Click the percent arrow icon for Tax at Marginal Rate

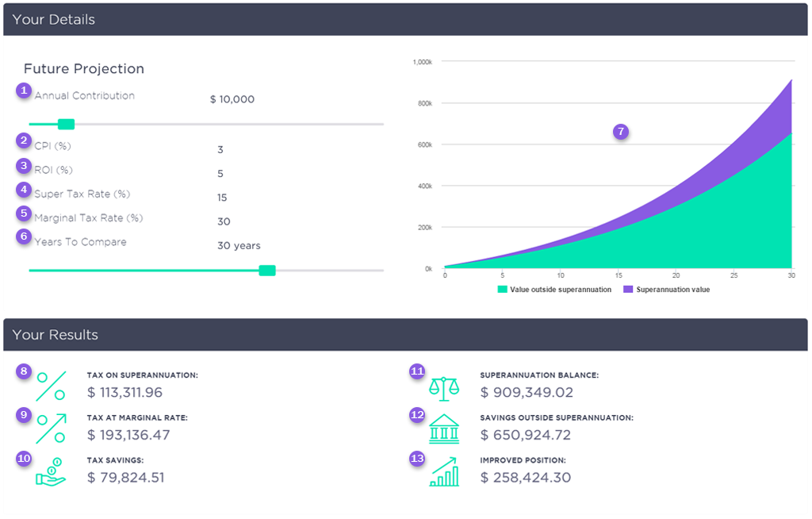tap(51, 429)
